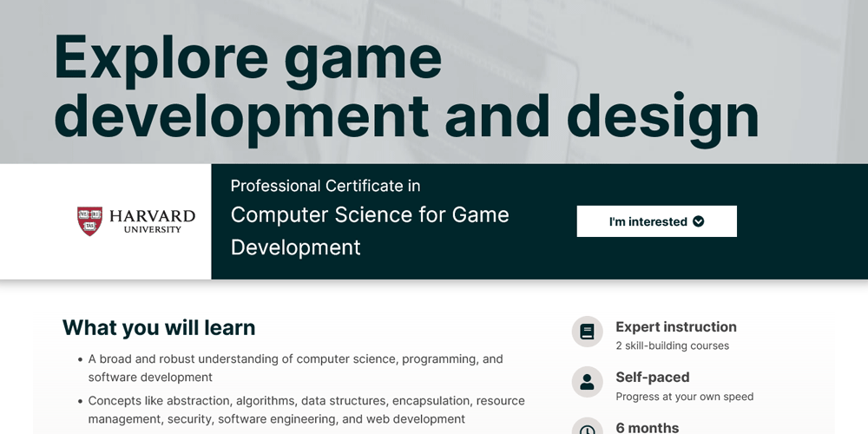Viewport: 868px width, 434px height.
Task: Click Progress at your own speed text
Action: click(684, 397)
